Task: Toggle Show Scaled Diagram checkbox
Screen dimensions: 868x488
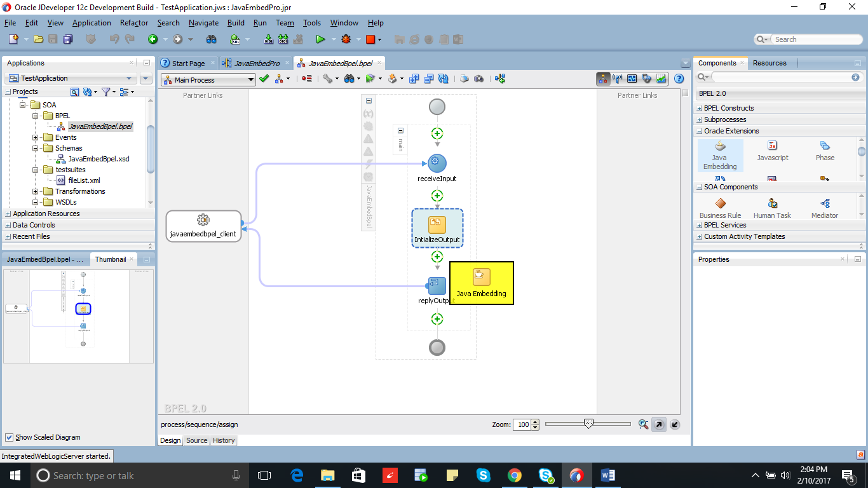Action: pos(9,437)
